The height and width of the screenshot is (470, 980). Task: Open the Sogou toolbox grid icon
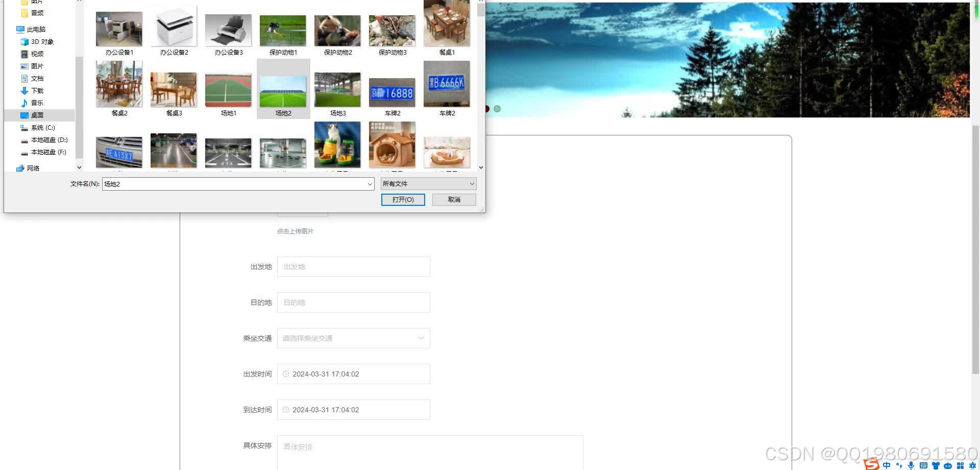(x=960, y=465)
